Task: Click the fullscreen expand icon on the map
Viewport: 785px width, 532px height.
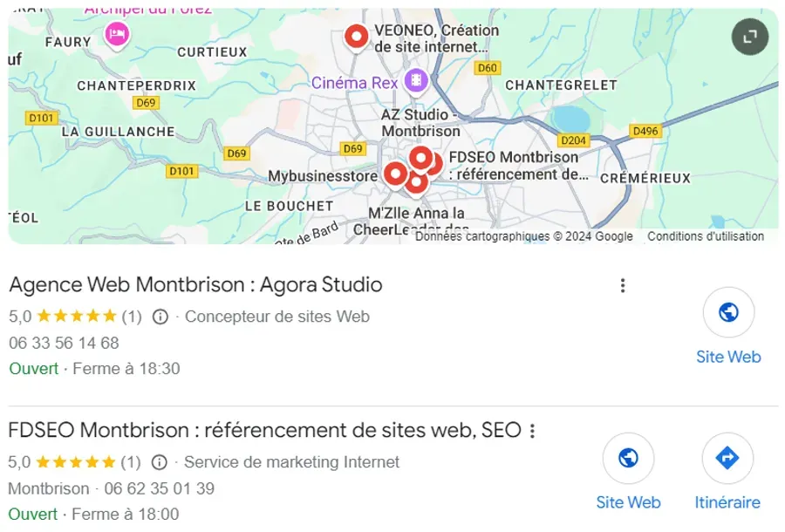Action: coord(748,37)
